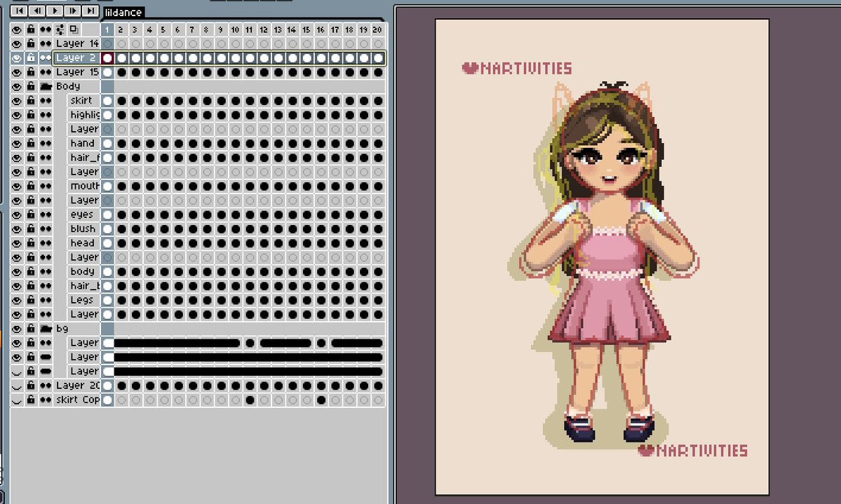Step to the next frame
The image size is (841, 504).
73,11
